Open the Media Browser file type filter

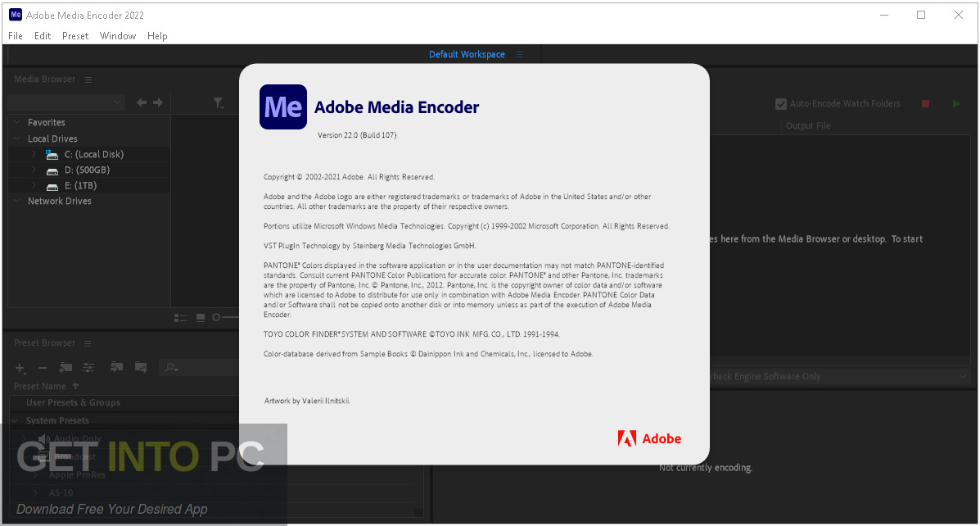[x=218, y=102]
